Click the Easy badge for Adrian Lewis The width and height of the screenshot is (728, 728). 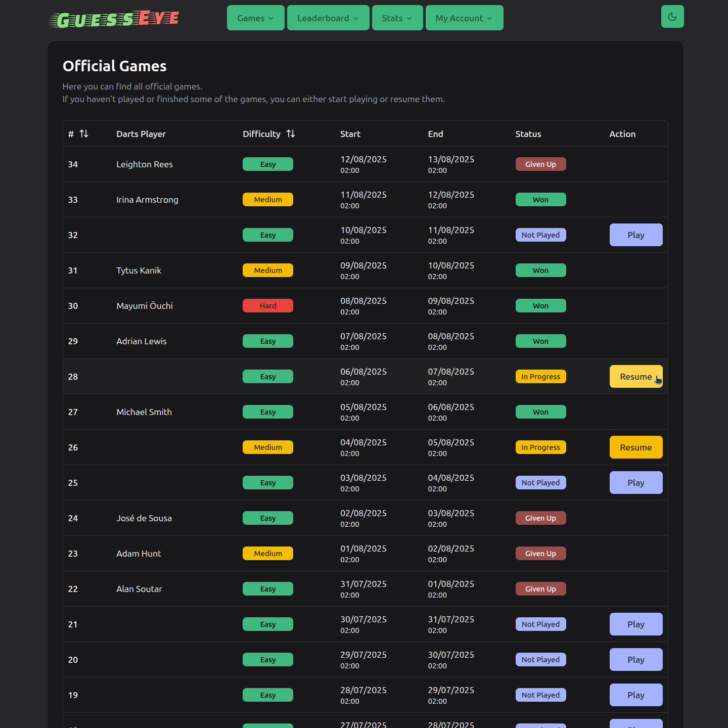coord(267,341)
